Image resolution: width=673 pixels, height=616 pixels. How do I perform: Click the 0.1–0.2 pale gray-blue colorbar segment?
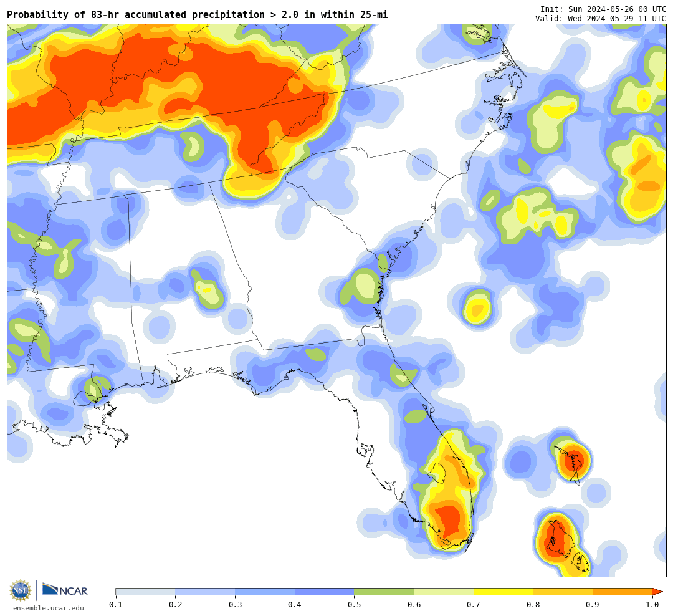(x=145, y=592)
